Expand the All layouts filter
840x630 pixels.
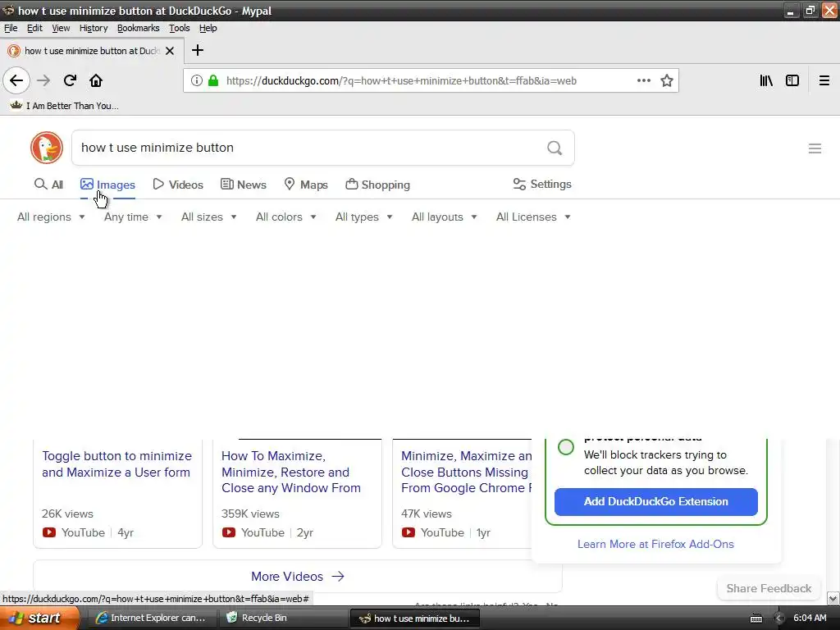click(444, 217)
